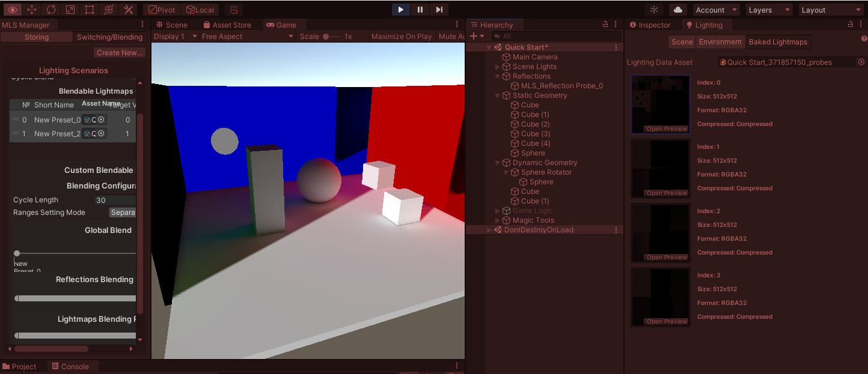Switch to the Baked Lightmaps tab
The image size is (868, 374).
click(777, 42)
